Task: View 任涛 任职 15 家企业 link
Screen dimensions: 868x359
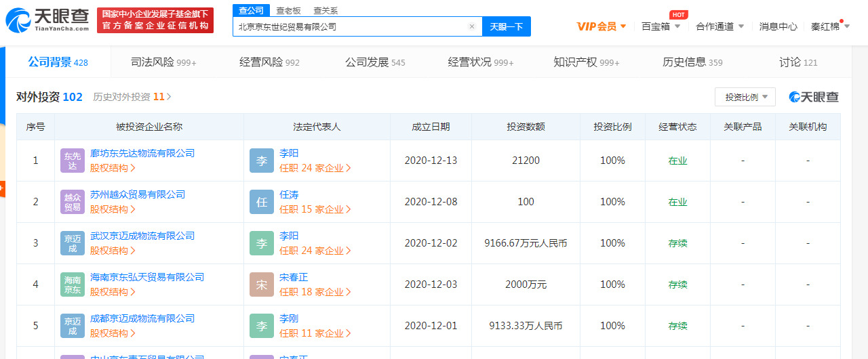Action: (315, 209)
